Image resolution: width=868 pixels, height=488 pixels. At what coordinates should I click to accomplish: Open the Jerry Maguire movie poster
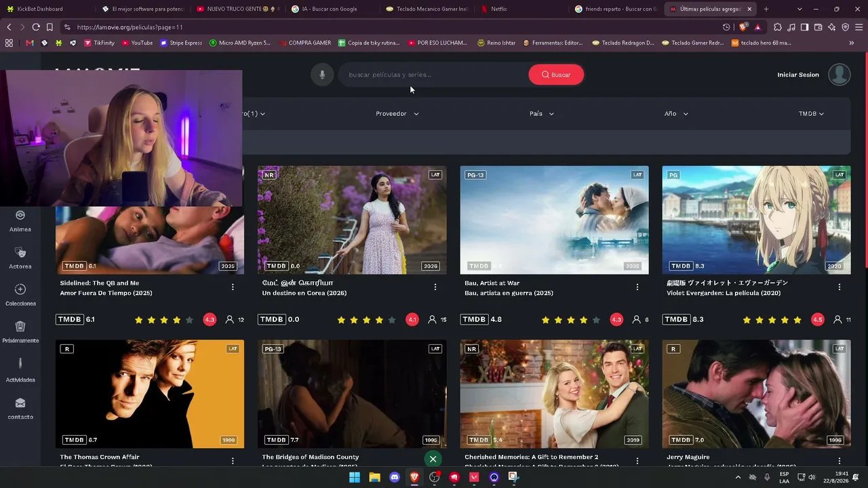(756, 394)
